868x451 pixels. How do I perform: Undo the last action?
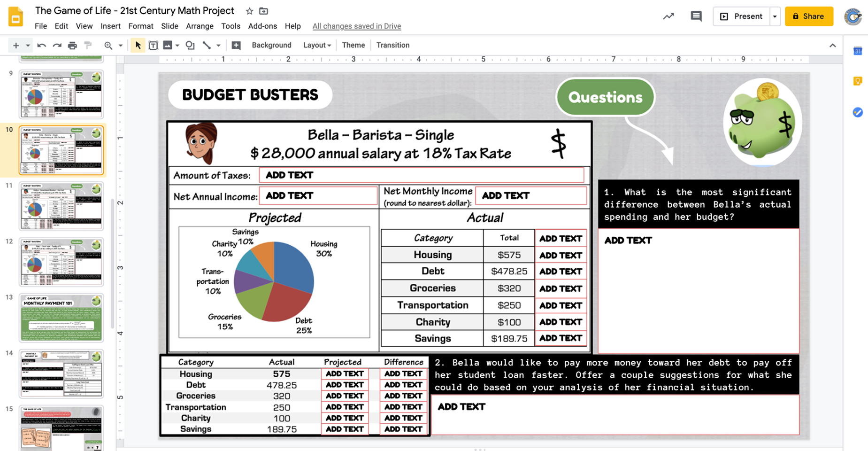(x=41, y=45)
